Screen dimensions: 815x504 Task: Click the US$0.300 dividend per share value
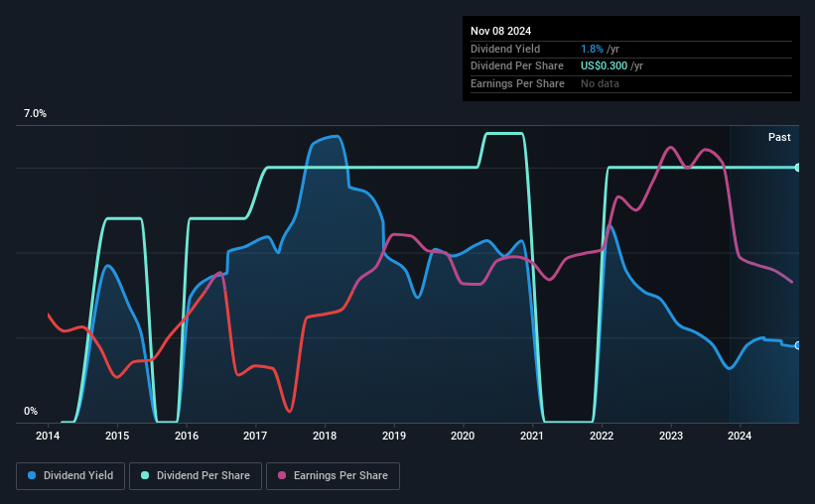(x=604, y=66)
